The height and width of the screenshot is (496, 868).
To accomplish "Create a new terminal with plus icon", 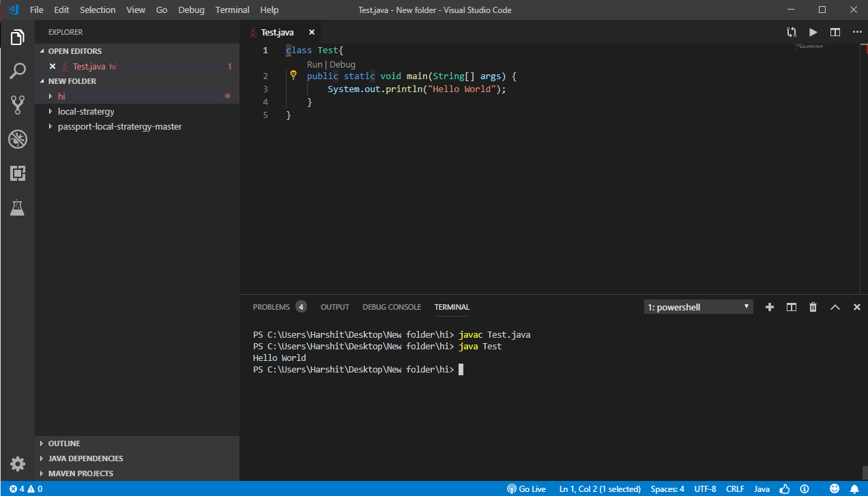I will (x=770, y=307).
